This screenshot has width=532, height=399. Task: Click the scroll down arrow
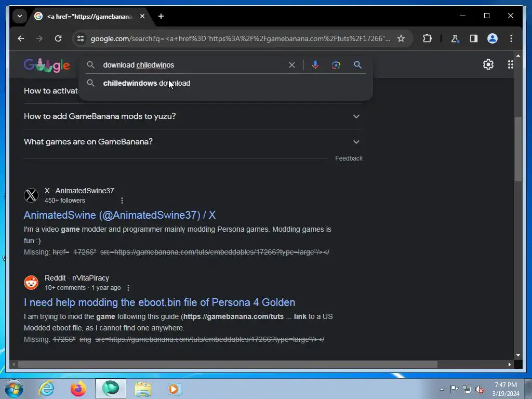pyautogui.click(x=518, y=355)
